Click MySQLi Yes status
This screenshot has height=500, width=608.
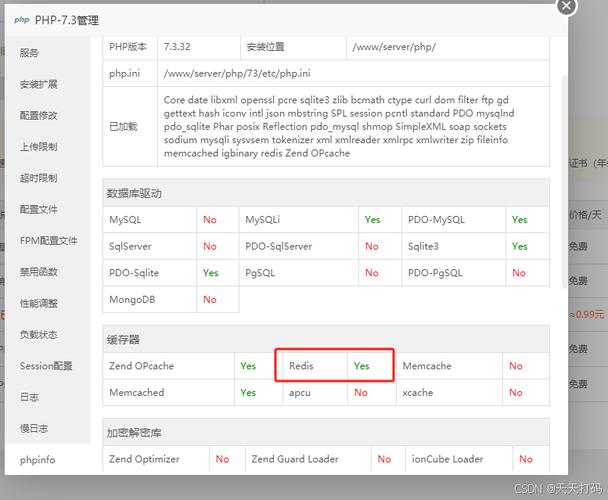tap(372, 220)
